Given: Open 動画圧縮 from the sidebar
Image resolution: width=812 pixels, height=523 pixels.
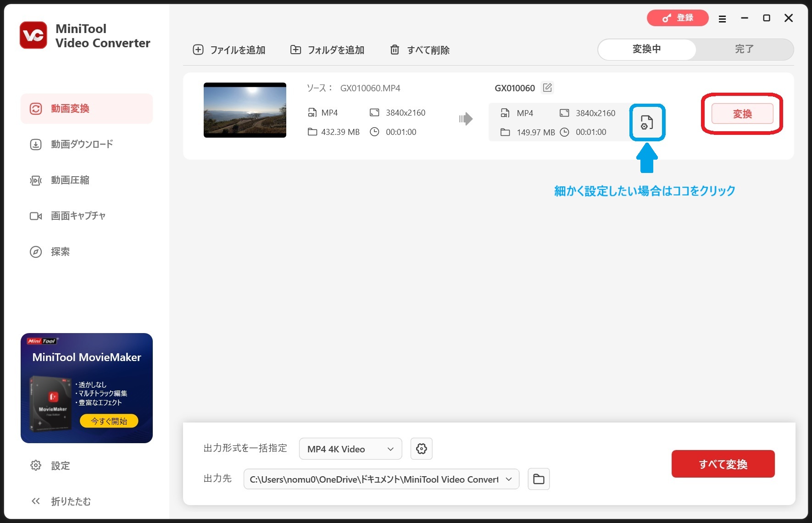Looking at the screenshot, I should [x=70, y=180].
